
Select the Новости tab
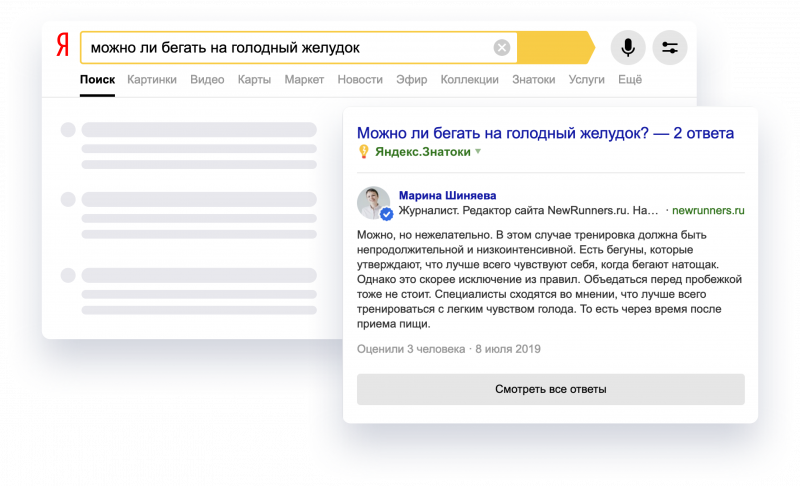(360, 80)
